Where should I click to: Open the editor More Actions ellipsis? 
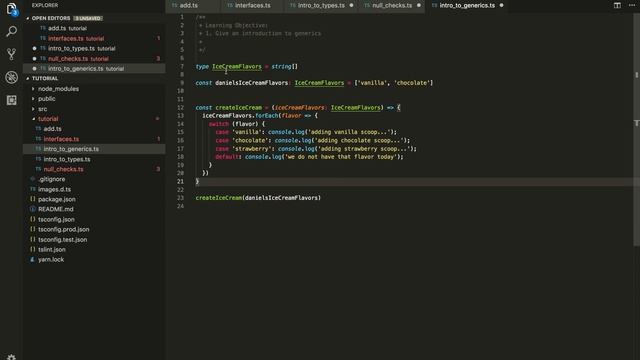[632, 5]
